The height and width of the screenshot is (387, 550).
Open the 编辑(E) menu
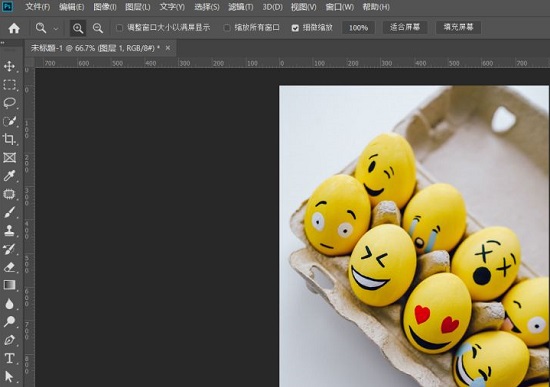pos(71,7)
